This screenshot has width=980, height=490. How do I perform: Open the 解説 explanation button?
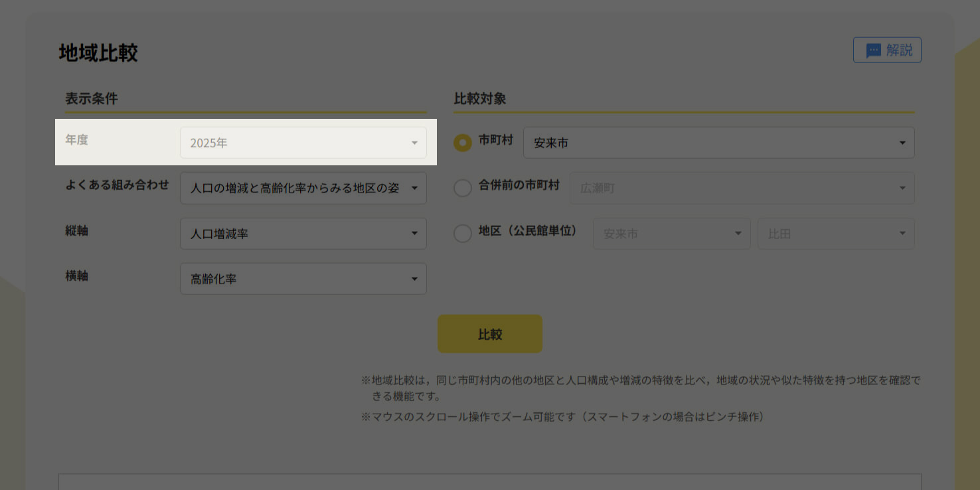pos(887,50)
